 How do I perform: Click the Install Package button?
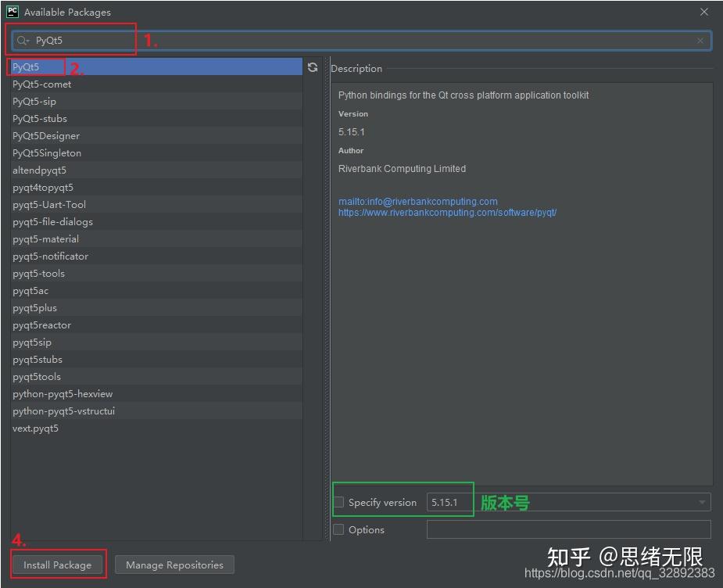click(58, 564)
